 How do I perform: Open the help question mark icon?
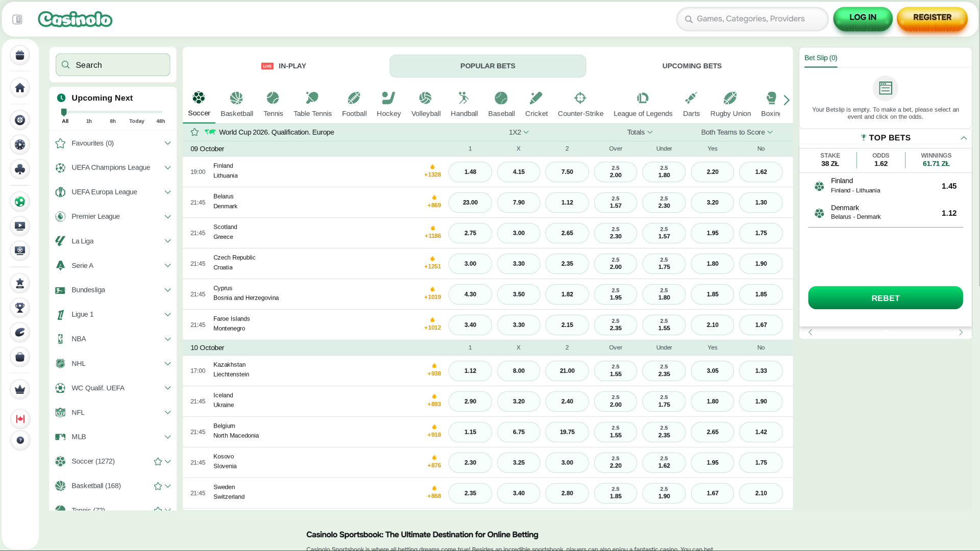(x=20, y=440)
